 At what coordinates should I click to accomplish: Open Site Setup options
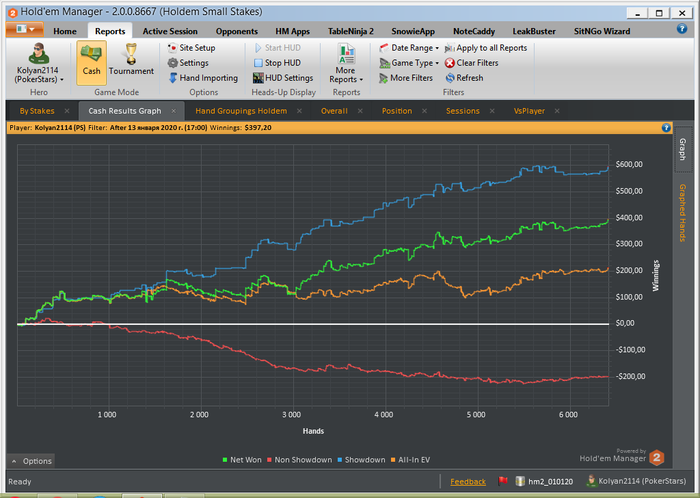(x=192, y=48)
